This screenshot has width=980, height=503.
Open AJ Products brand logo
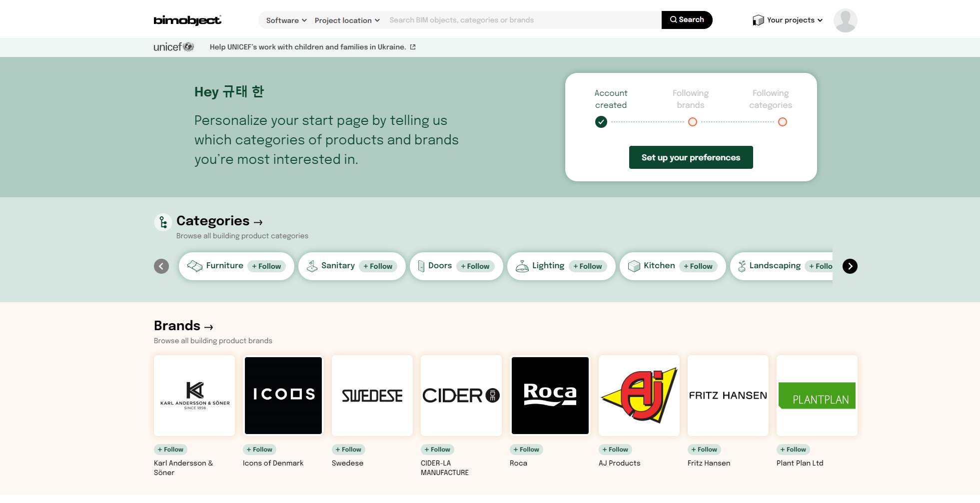[x=639, y=396]
